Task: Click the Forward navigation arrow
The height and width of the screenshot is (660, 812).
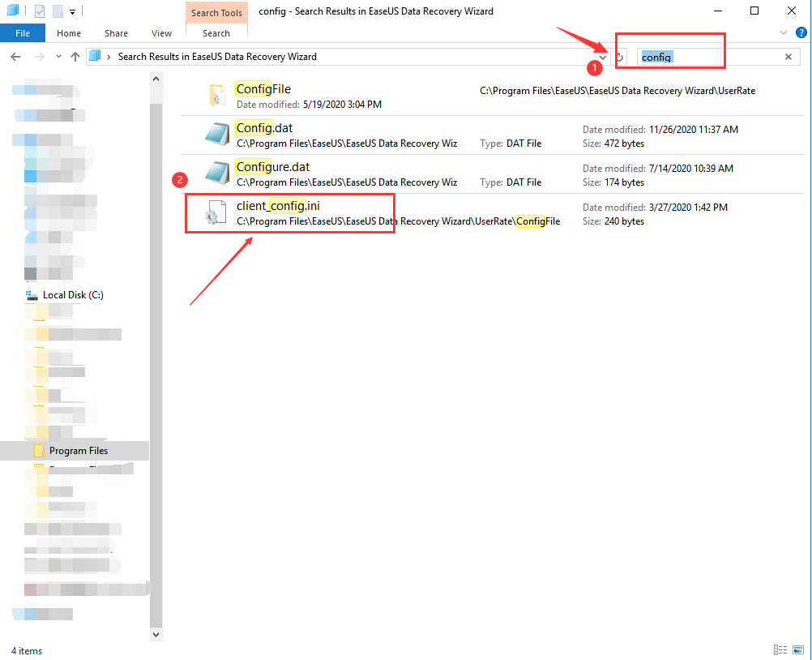Action: (x=40, y=57)
